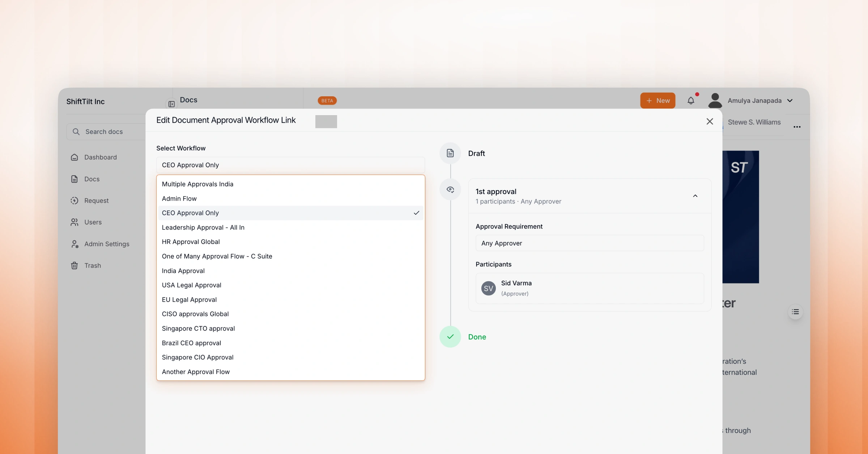Open the three-dot more options menu
This screenshot has height=454, width=868.
click(797, 127)
